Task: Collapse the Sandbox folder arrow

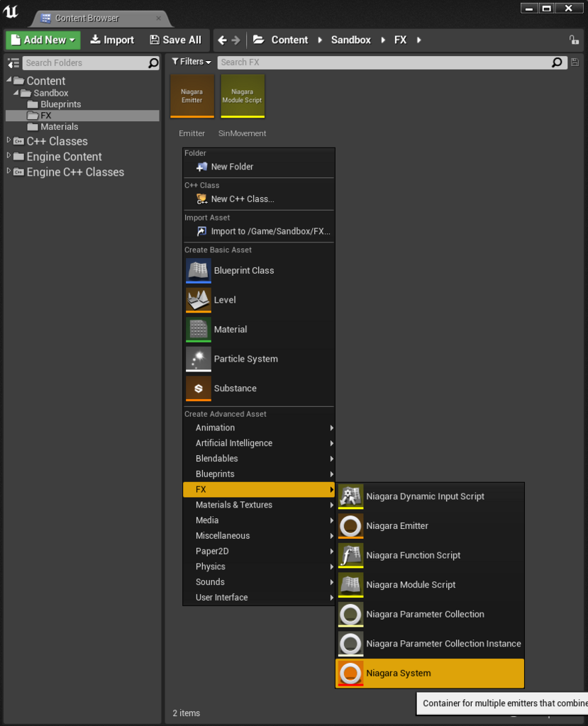Action: click(16, 93)
